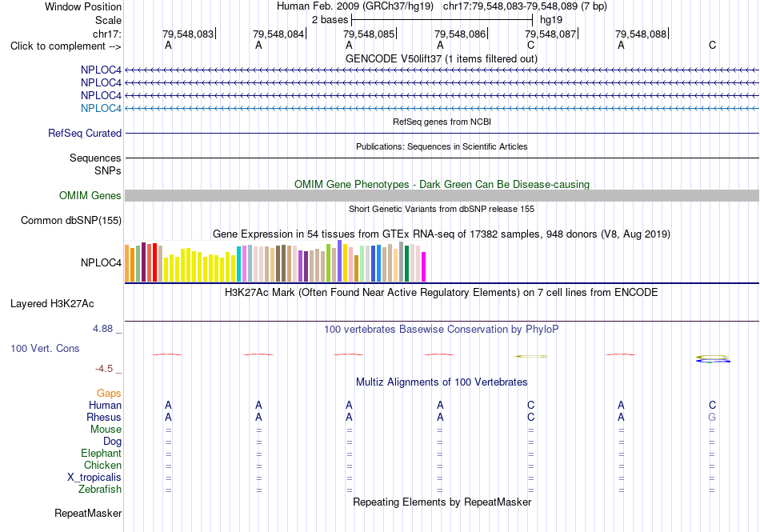Click the -4.5 PhyloP lower limit value
The image size is (760, 532).
point(104,369)
